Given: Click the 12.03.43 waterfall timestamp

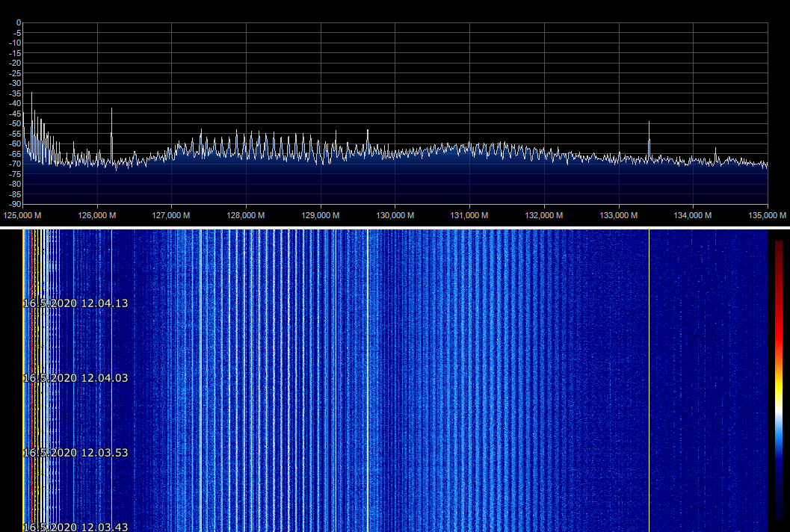Looking at the screenshot, I should tap(75, 527).
